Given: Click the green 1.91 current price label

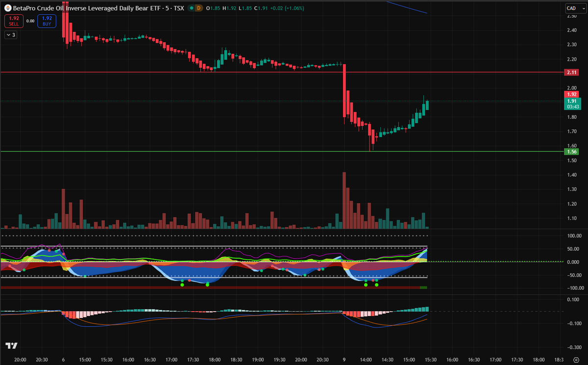Looking at the screenshot, I should [571, 101].
